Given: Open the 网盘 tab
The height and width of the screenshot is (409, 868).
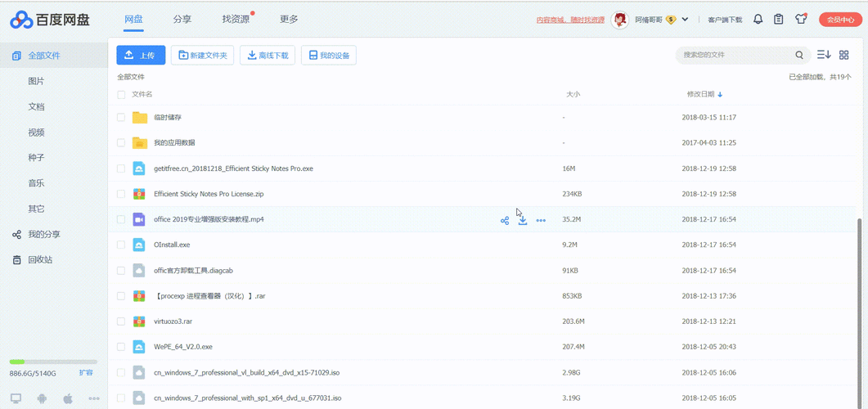Looking at the screenshot, I should click(x=133, y=20).
